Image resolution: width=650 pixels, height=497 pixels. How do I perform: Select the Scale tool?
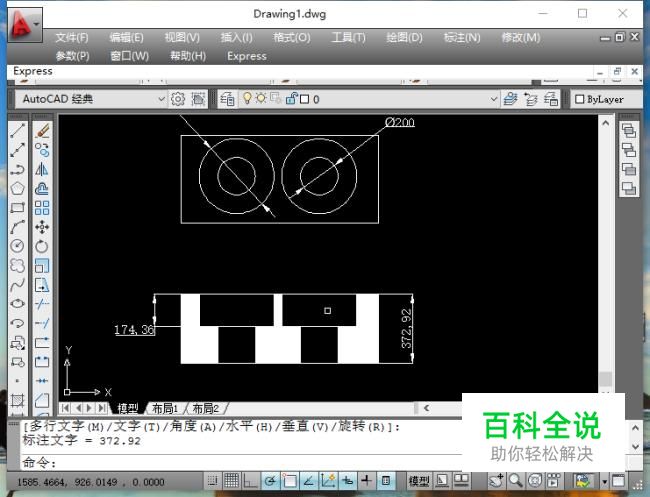[x=42, y=265]
